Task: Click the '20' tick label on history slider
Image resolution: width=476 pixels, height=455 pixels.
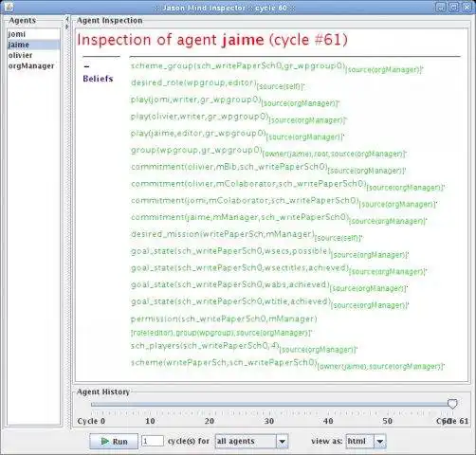Action: click(210, 421)
